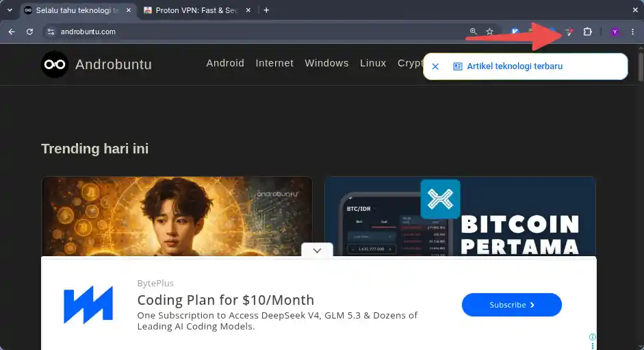Screen dimensions: 644x350
Task: Click the ad info icon
Action: coord(592,337)
